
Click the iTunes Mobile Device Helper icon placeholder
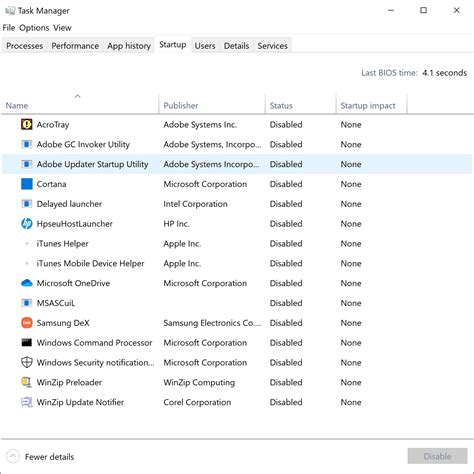(27, 263)
